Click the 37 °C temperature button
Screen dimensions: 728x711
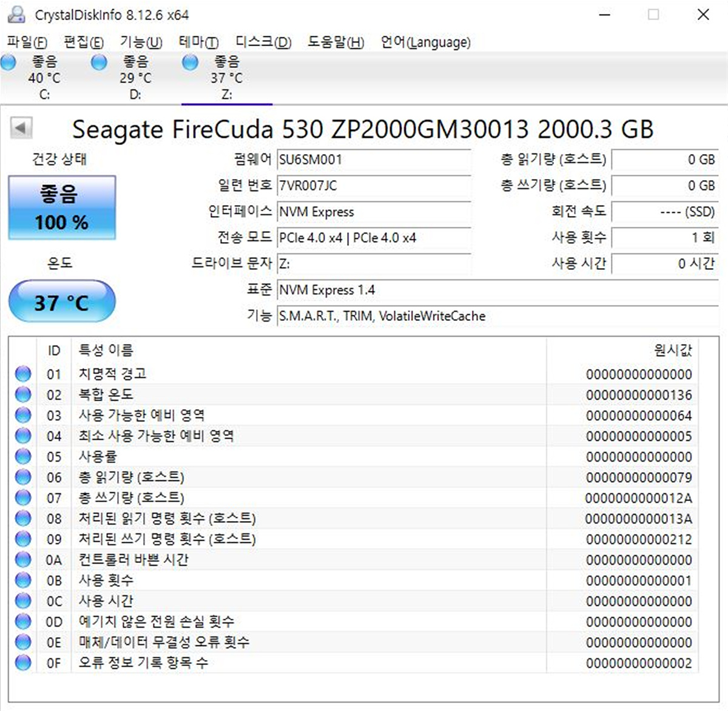coord(62,302)
